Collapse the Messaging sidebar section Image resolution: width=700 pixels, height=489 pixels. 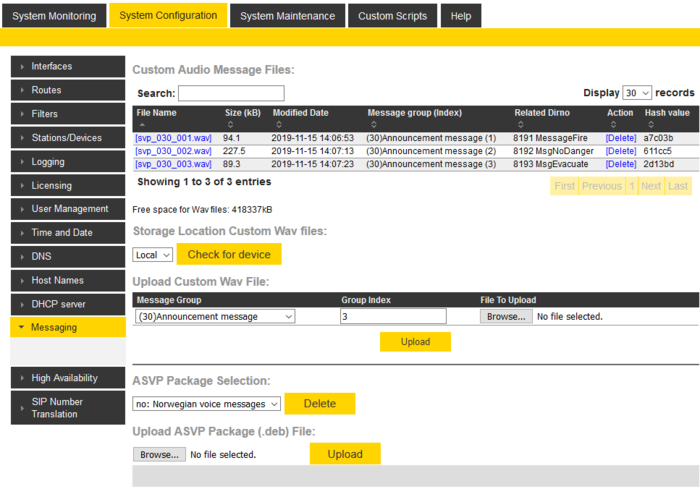pyautogui.click(x=68, y=327)
